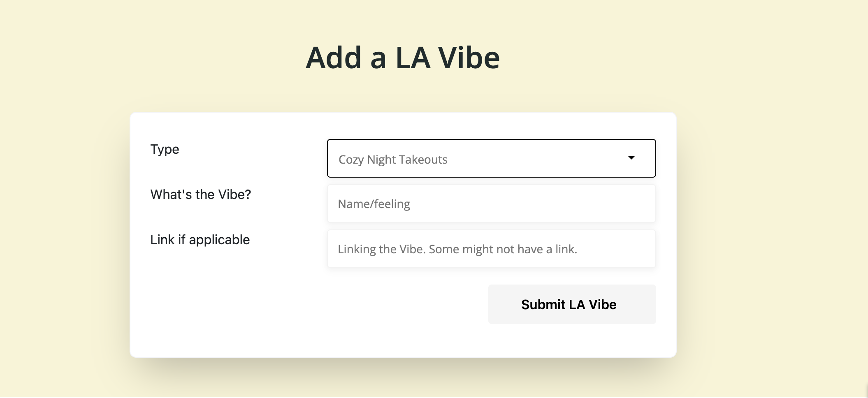The height and width of the screenshot is (398, 868).
Task: Click the word Vibe in page title
Action: point(469,58)
